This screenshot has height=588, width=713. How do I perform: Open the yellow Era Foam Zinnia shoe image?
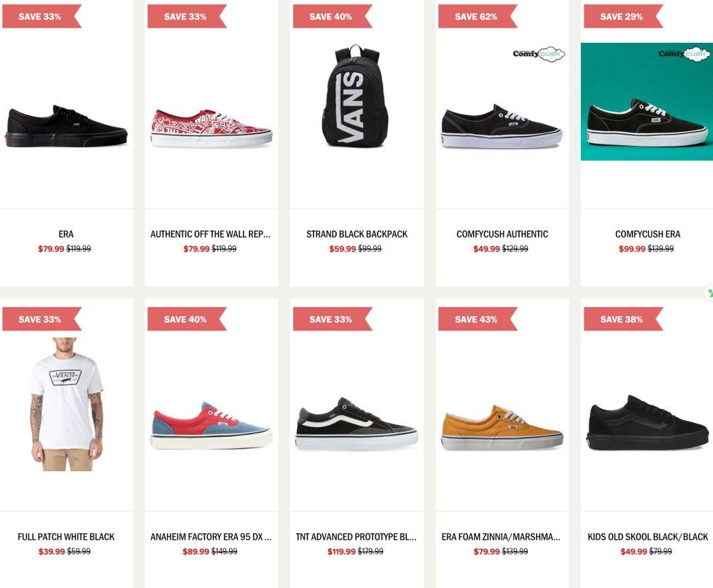point(502,427)
